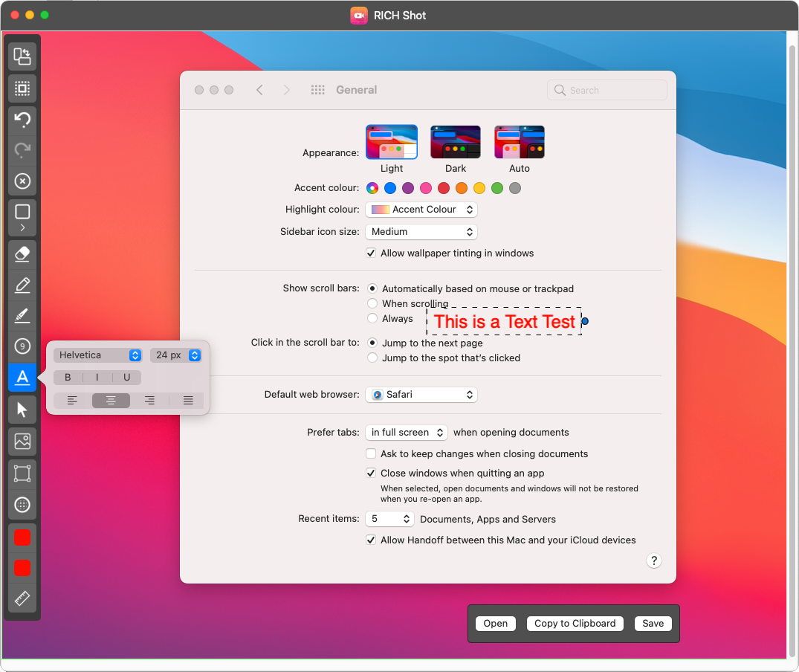Image resolution: width=799 pixels, height=672 pixels.
Task: Open Sidebar icon size Medium dropdown
Action: click(421, 232)
